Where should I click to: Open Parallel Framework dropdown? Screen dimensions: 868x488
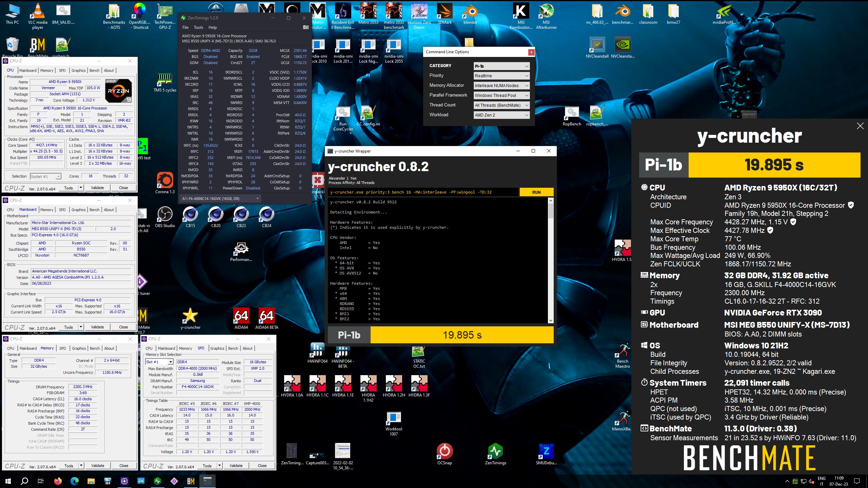coord(501,96)
